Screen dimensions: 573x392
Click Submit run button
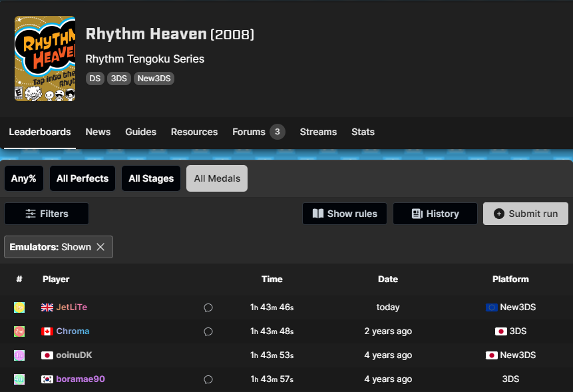click(526, 214)
